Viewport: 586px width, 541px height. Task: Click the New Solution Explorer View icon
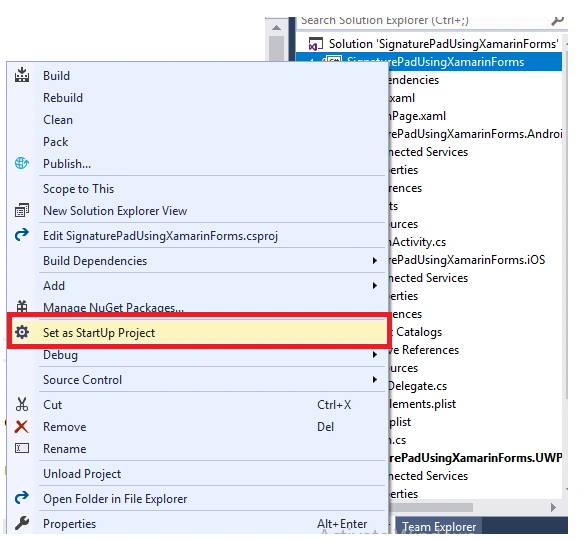pyautogui.click(x=22, y=210)
